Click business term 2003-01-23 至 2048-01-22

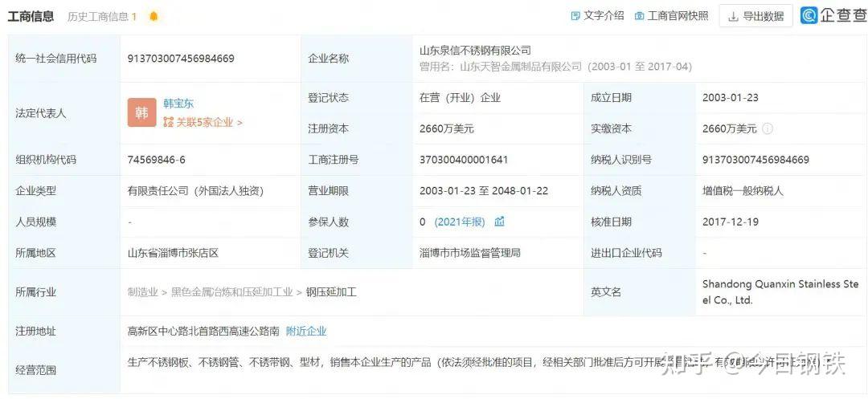484,191
